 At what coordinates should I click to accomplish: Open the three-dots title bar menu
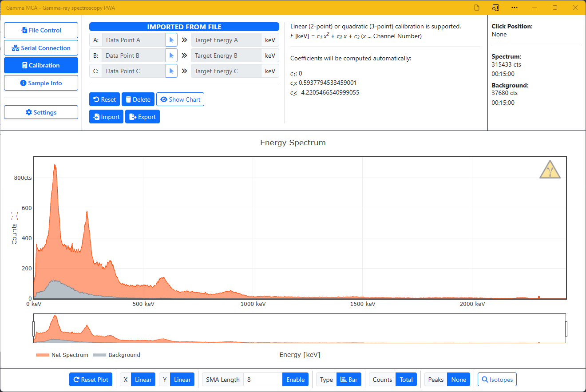coord(514,8)
